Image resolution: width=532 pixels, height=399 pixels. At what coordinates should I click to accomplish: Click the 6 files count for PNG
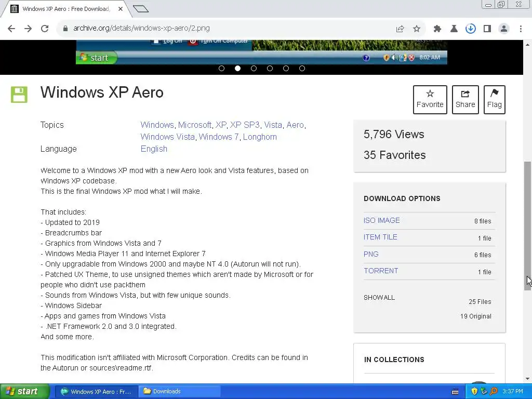[483, 255]
